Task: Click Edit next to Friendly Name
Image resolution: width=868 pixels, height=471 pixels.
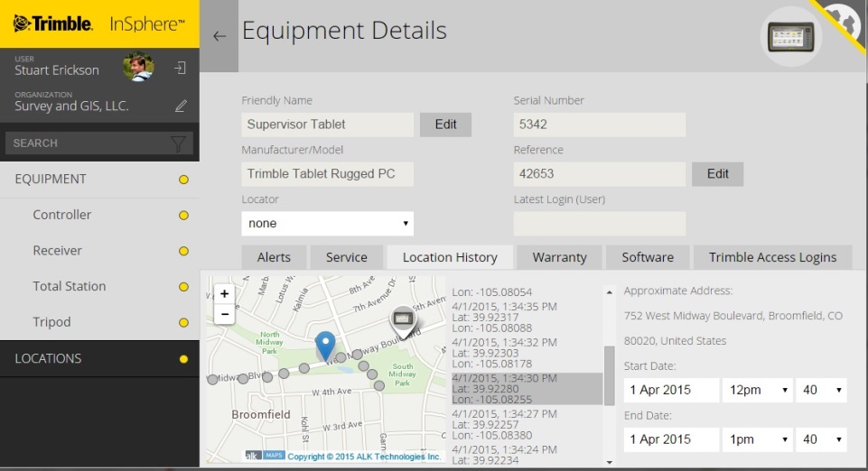Action: [x=445, y=125]
